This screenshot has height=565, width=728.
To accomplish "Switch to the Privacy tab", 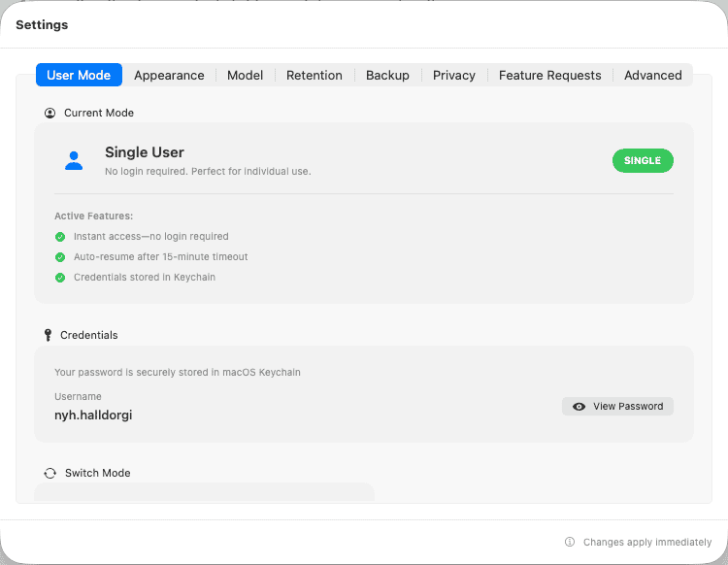I will click(454, 75).
